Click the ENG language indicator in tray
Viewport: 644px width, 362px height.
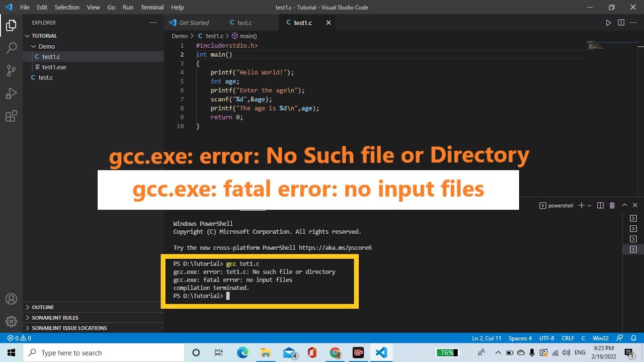[580, 352]
